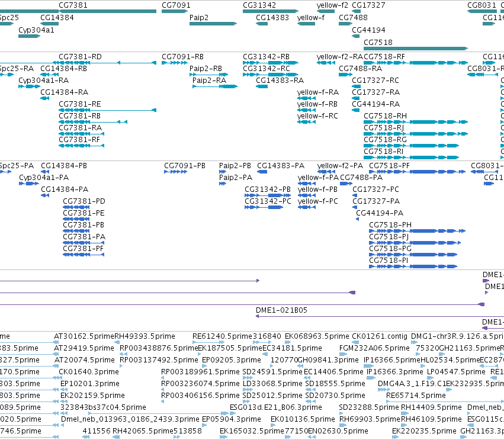The image size is (504, 440).
Task: Click the CG8031 gene label
Action: coord(482,5)
